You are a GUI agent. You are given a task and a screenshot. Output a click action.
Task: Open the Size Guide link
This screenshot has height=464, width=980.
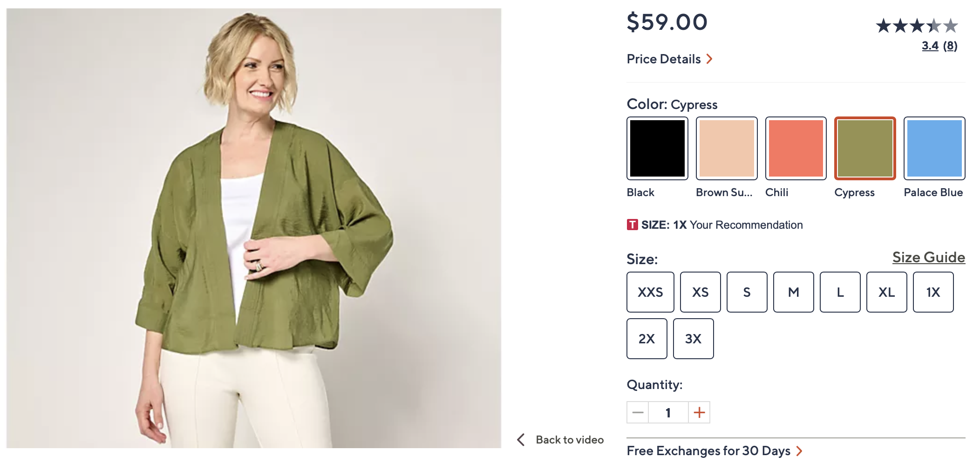click(928, 257)
